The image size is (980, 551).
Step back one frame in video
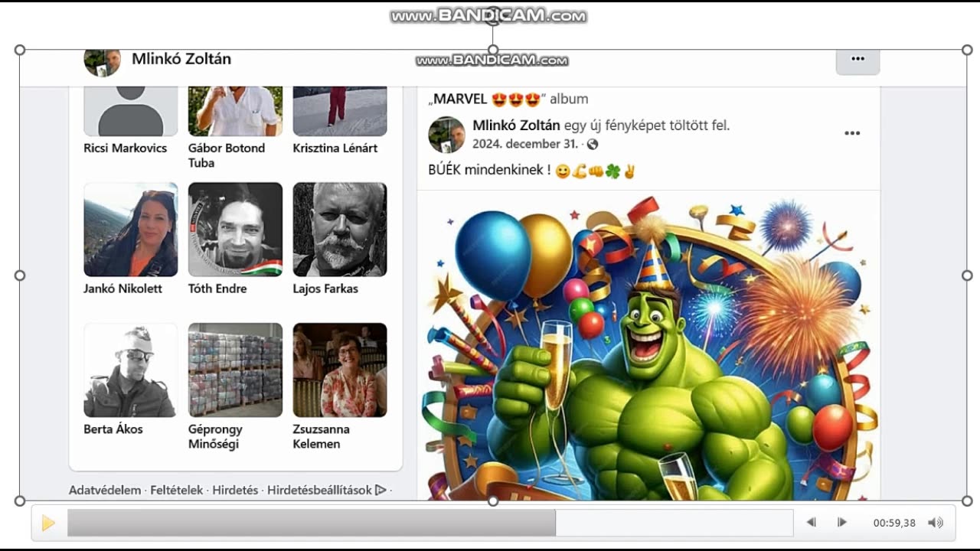[811, 522]
